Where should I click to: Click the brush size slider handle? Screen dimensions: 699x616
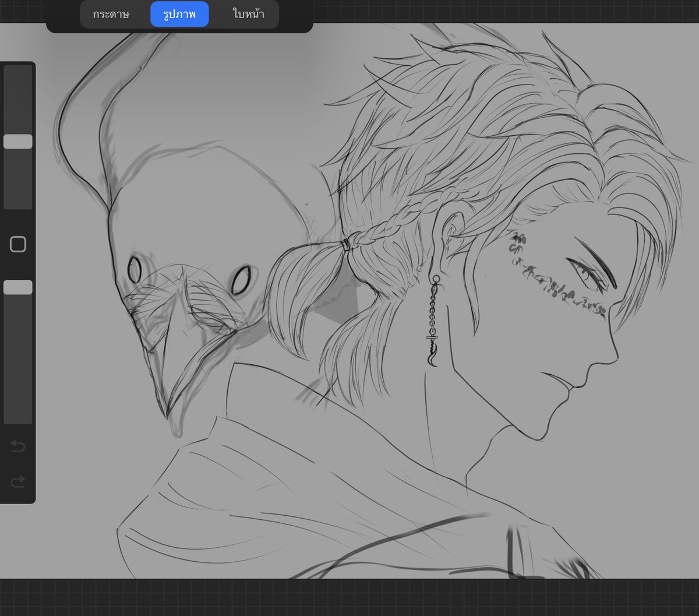coord(18,142)
